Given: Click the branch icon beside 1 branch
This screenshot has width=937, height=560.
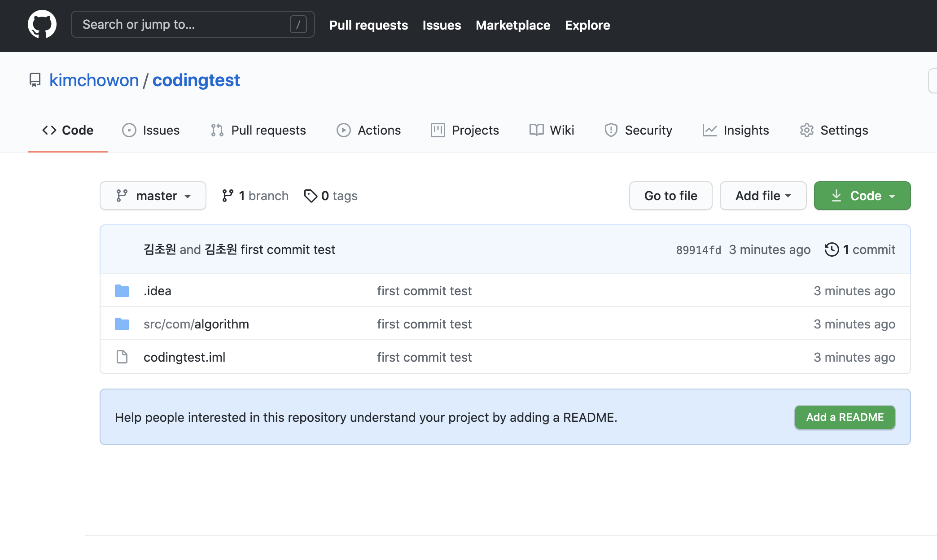Looking at the screenshot, I should [228, 196].
